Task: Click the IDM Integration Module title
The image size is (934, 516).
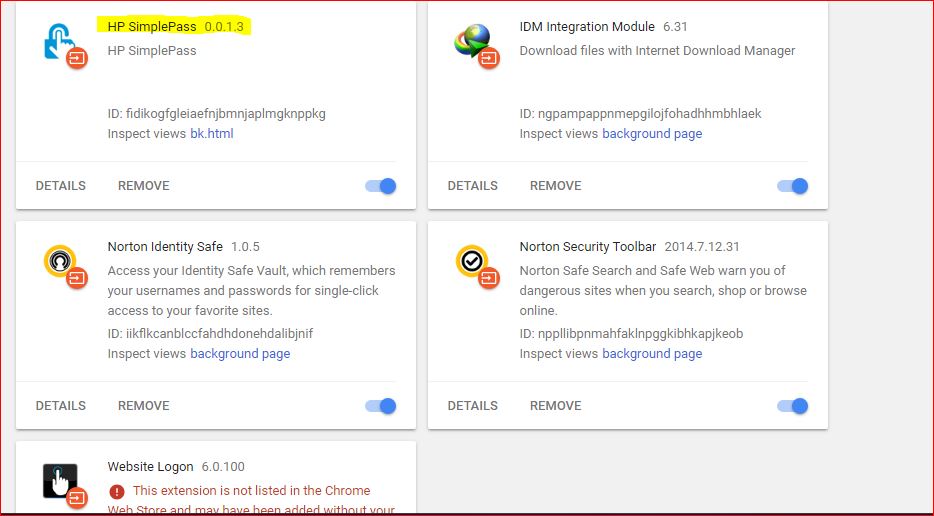Action: pos(587,27)
